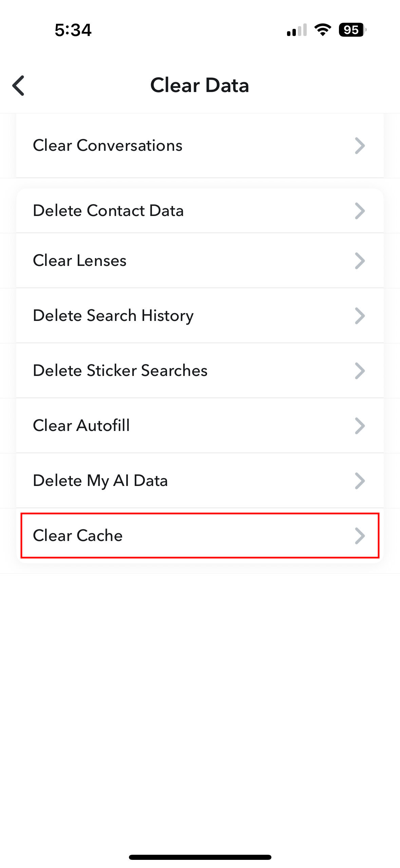Image resolution: width=400 pixels, height=868 pixels.
Task: Select Delete My AI Data
Action: tap(200, 480)
